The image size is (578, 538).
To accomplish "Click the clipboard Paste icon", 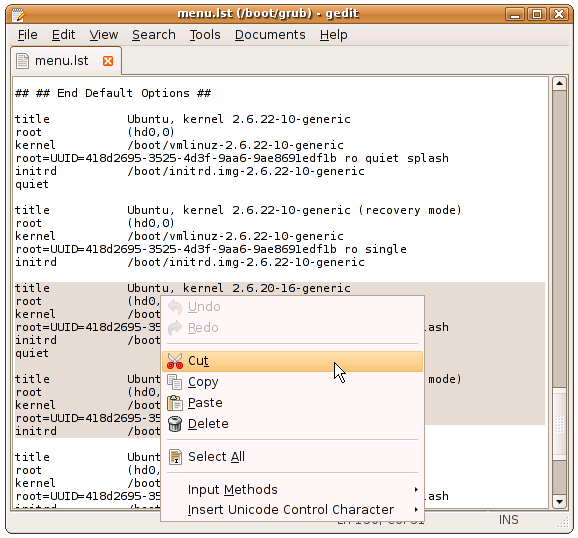I will point(175,403).
